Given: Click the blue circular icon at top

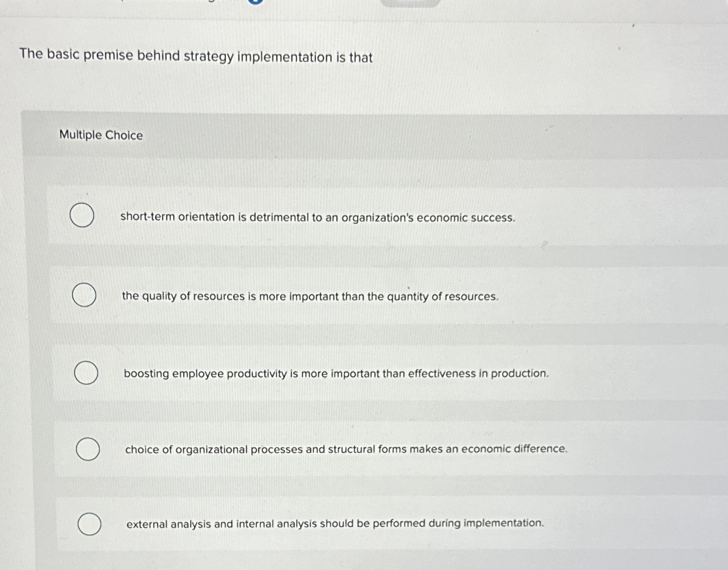Looking at the screenshot, I should (255, 3).
